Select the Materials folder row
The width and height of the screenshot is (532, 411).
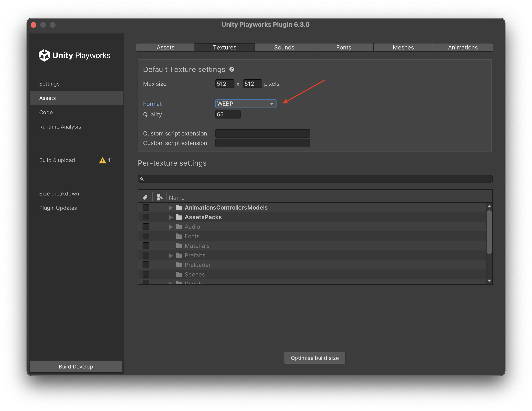click(x=312, y=246)
